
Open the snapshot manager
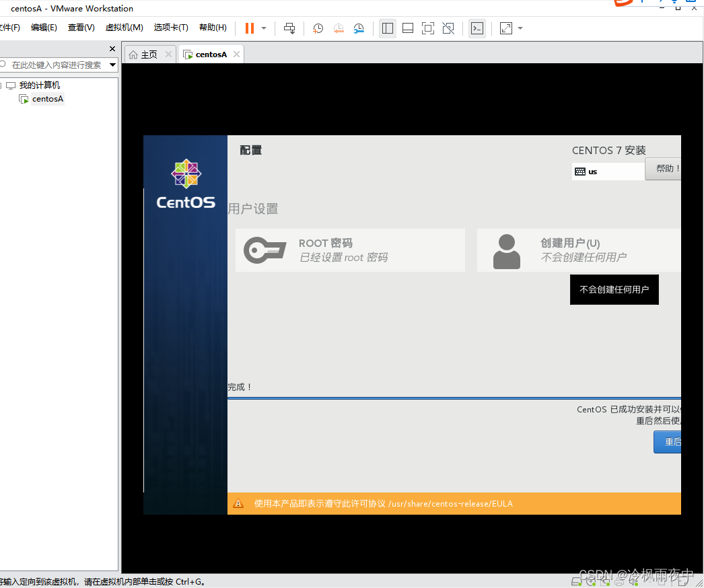(x=359, y=28)
